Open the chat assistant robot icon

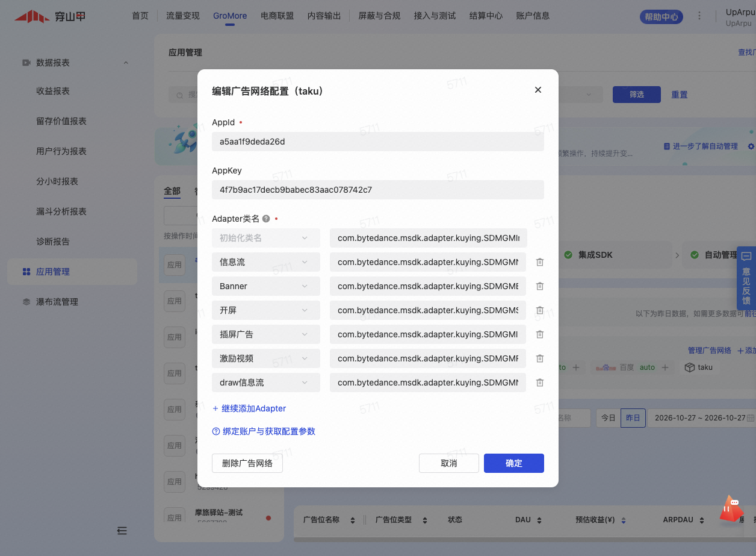tap(731, 509)
